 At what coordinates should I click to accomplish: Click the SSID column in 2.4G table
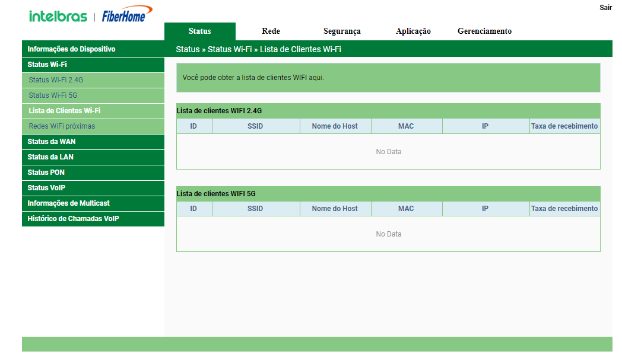tap(255, 126)
